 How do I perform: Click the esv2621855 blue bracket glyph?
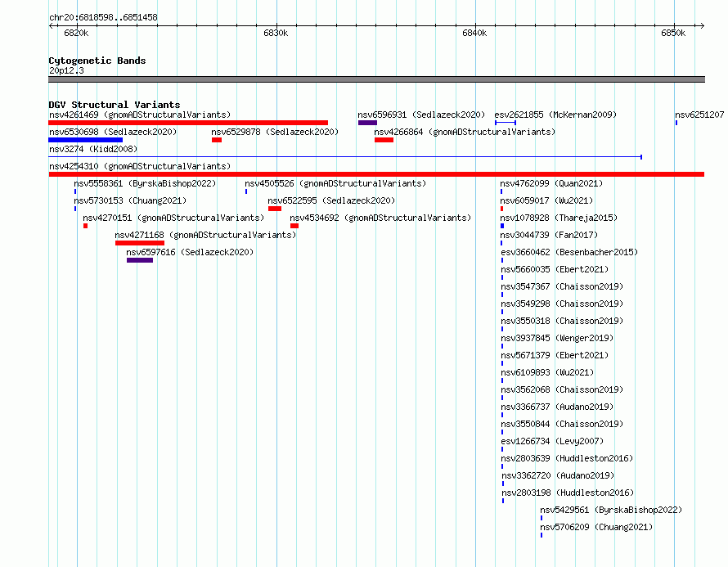506,123
